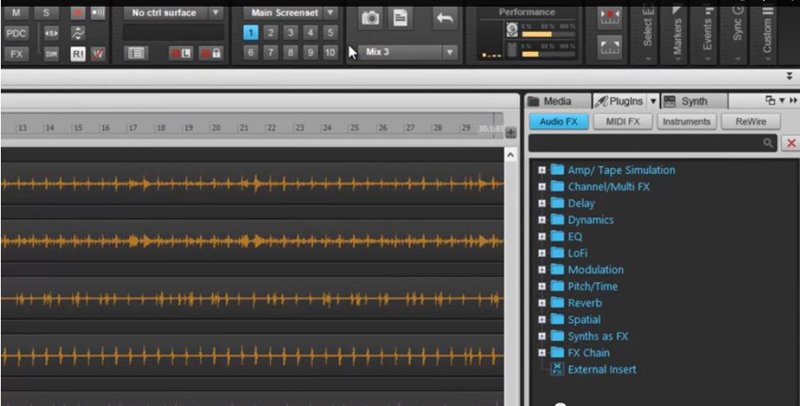Expand the collapsed Events module
This screenshot has height=406, width=800.
[707, 34]
